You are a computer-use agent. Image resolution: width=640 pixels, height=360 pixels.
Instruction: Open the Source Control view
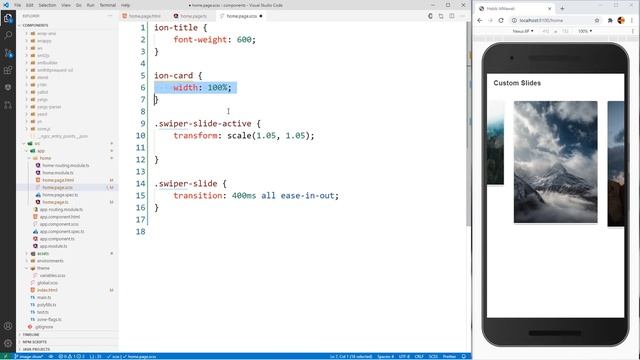[x=8, y=53]
